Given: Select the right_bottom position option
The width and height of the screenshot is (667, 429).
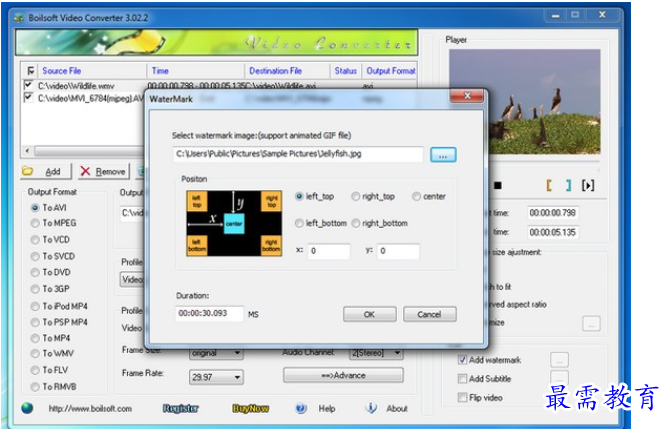Looking at the screenshot, I should tap(380, 223).
